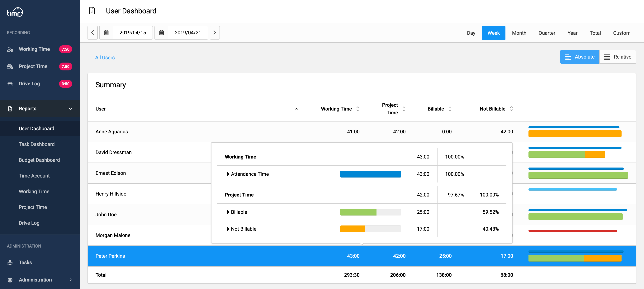Select the Month period button
Viewport: 644px width, 289px height.
pyautogui.click(x=519, y=33)
